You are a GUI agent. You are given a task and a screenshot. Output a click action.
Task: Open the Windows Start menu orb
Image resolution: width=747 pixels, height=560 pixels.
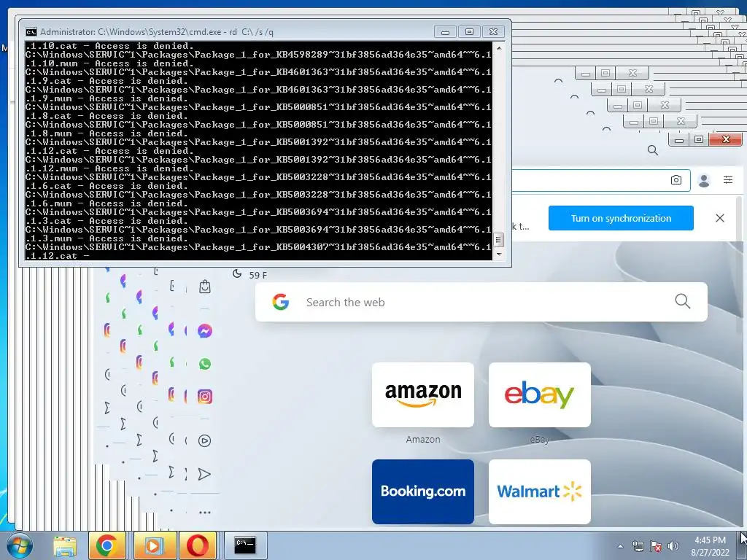coord(20,545)
